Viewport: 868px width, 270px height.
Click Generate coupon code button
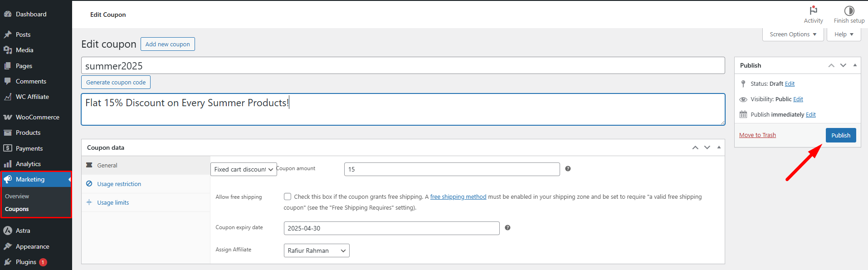click(x=116, y=82)
